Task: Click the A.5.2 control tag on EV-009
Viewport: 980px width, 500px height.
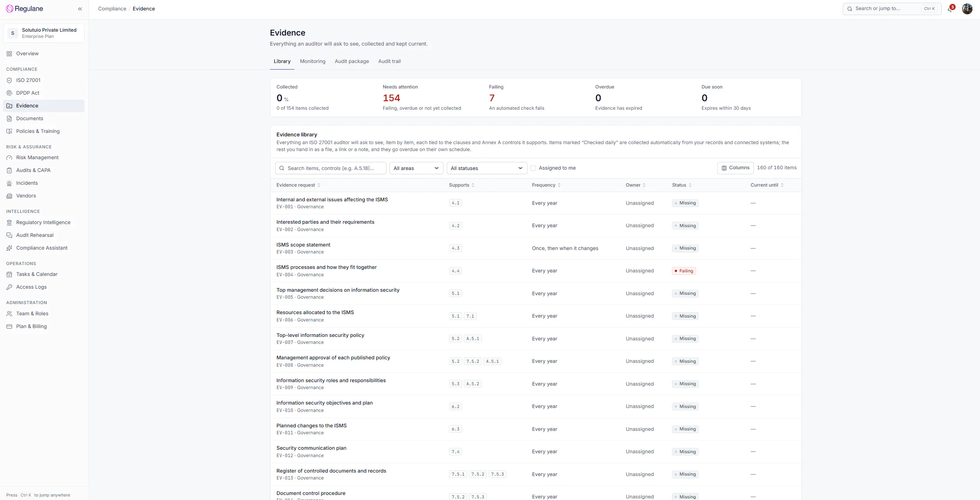Action: pos(473,384)
